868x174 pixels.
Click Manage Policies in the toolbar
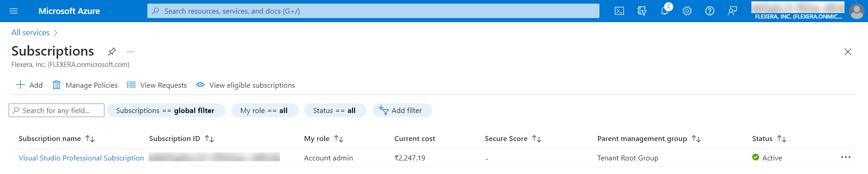(x=85, y=85)
